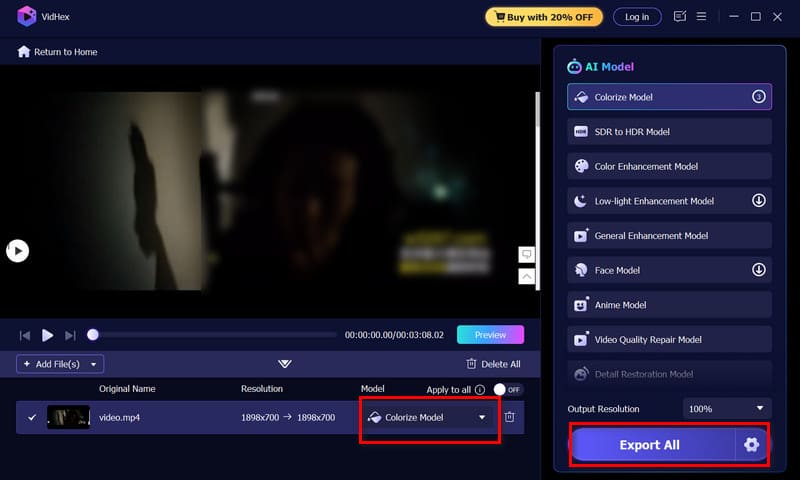Open export settings gear icon

751,445
